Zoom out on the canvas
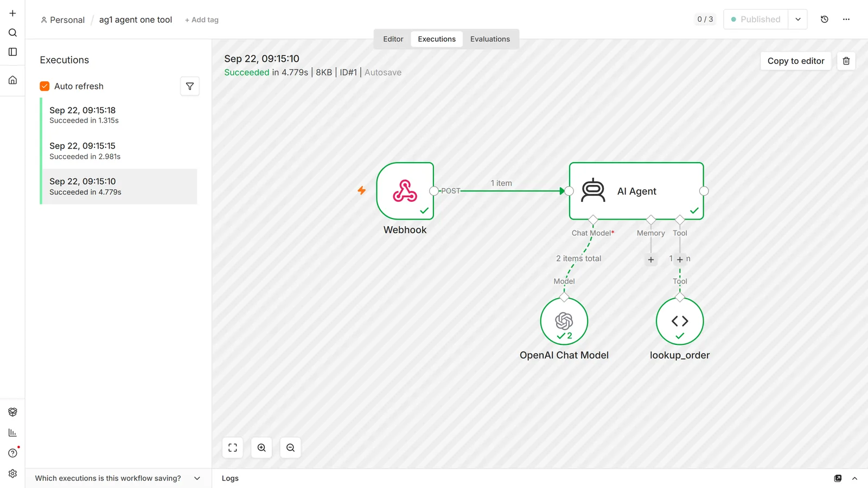 (291, 448)
